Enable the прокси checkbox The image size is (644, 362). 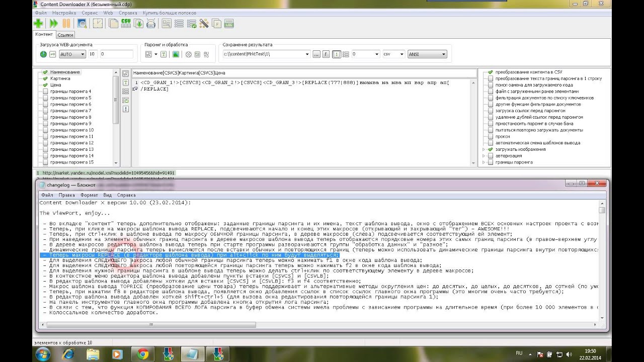[x=490, y=136]
